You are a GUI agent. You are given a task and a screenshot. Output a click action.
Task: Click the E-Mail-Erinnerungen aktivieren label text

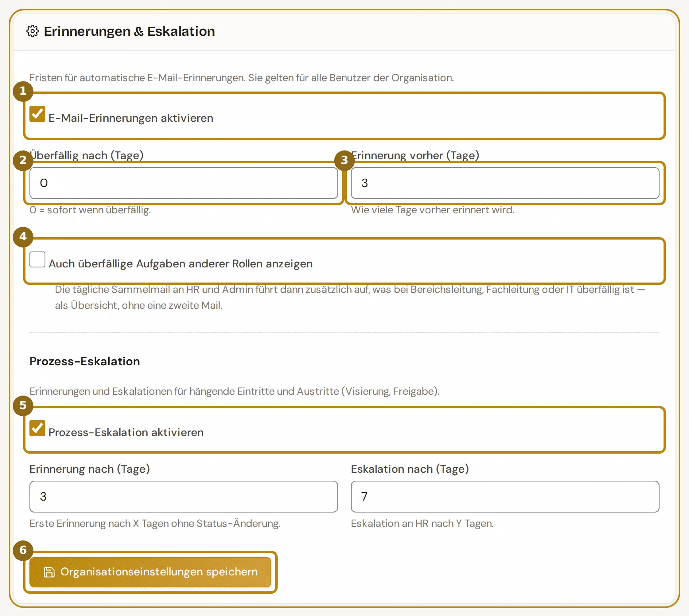(x=131, y=118)
